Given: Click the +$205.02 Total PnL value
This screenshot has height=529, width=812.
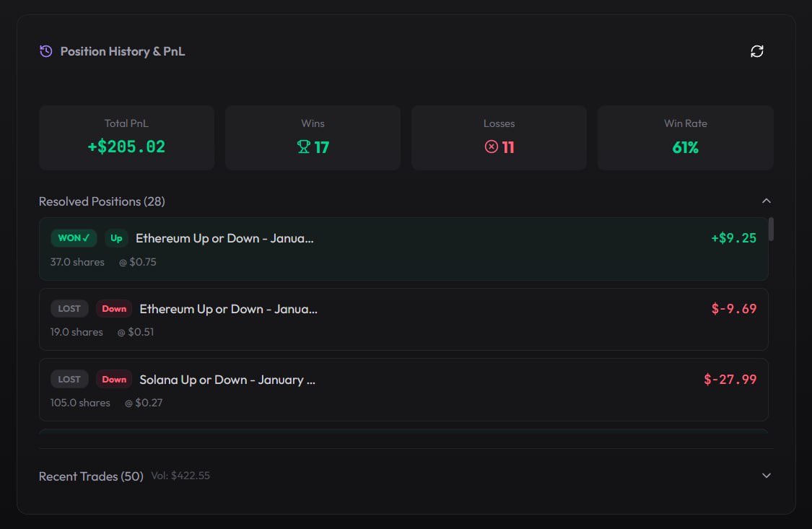Looking at the screenshot, I should pyautogui.click(x=126, y=147).
